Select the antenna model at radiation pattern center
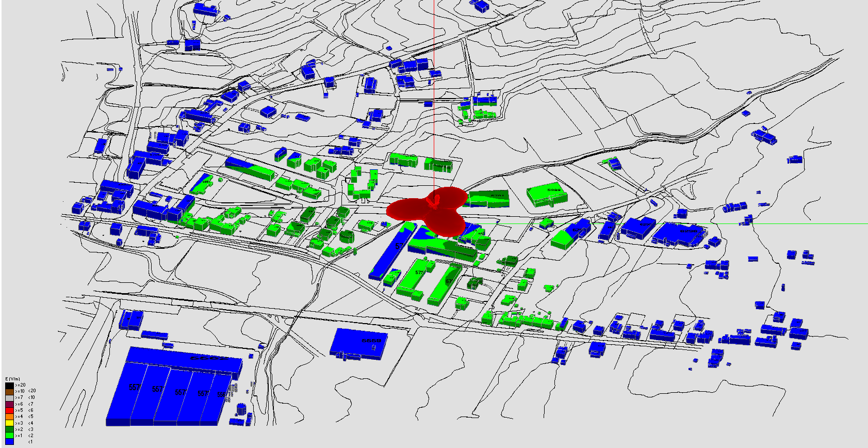The image size is (868, 448). [433, 202]
